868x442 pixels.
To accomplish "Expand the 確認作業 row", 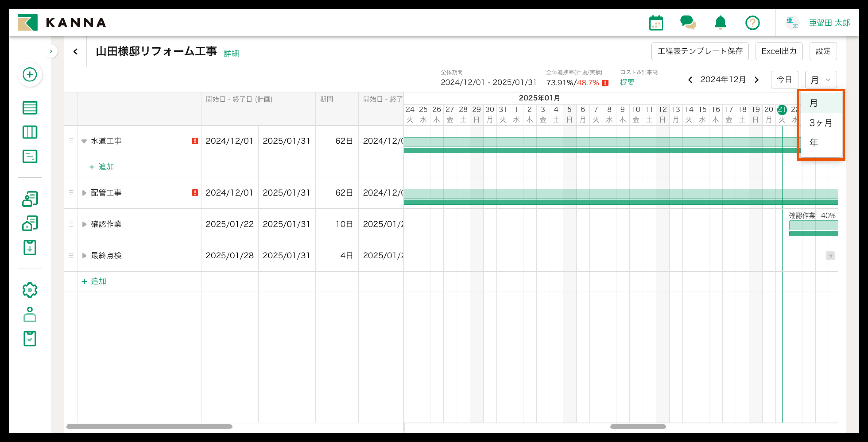I will click(x=84, y=224).
